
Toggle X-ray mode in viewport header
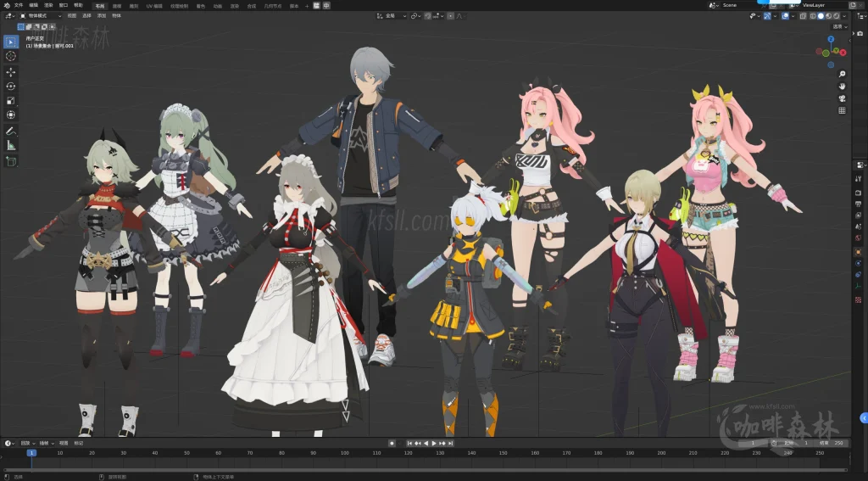[x=804, y=16]
